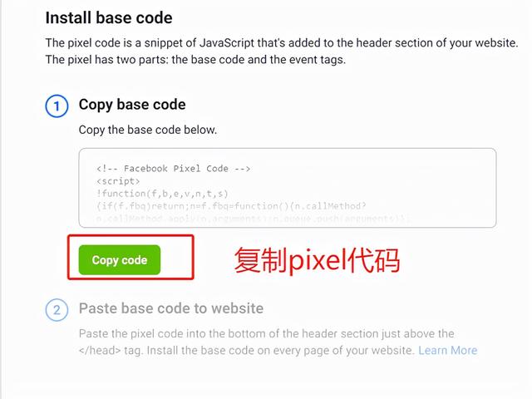Click the Paste the pixel code into instruction line

tap(266, 333)
